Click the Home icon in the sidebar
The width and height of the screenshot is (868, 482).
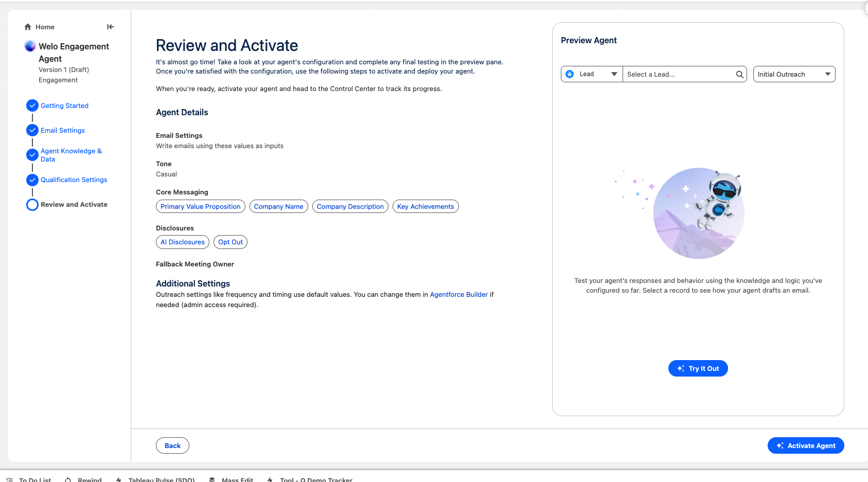click(x=28, y=27)
